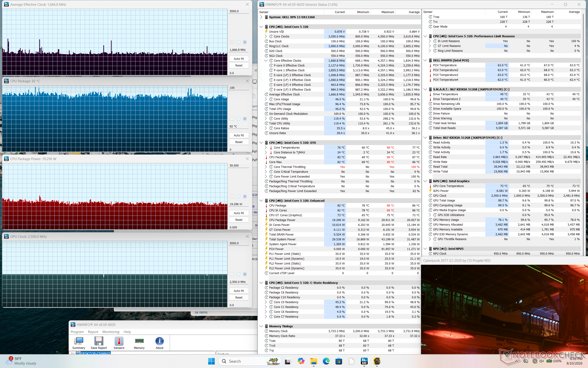The height and width of the screenshot is (368, 588).
Task: Expand the Core Usage row
Action: 266,99
